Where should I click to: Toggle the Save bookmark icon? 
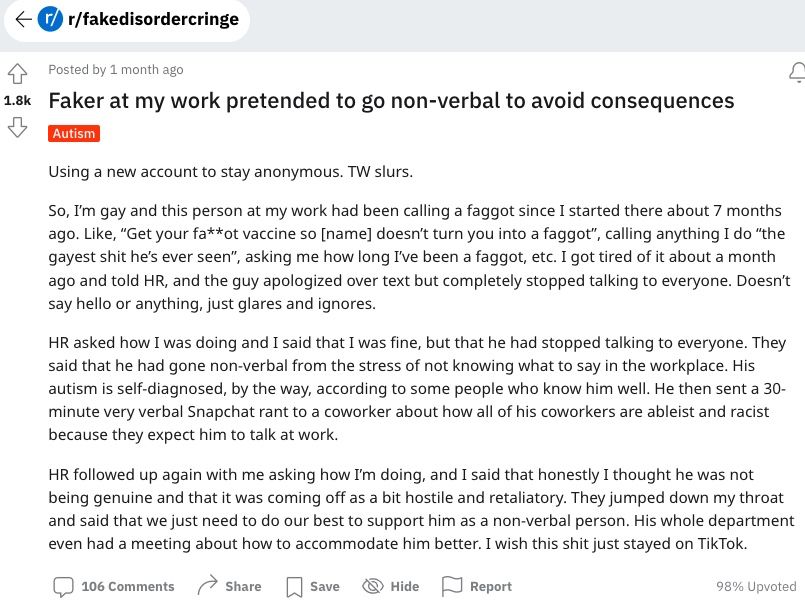(x=295, y=587)
